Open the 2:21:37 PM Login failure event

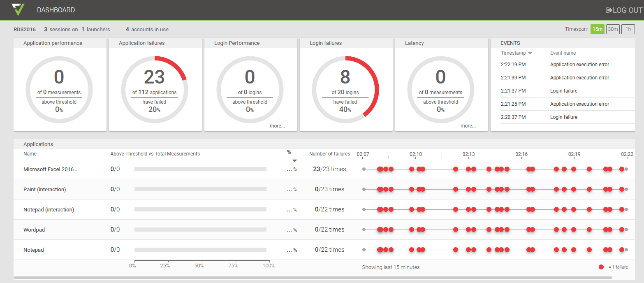pyautogui.click(x=568, y=91)
